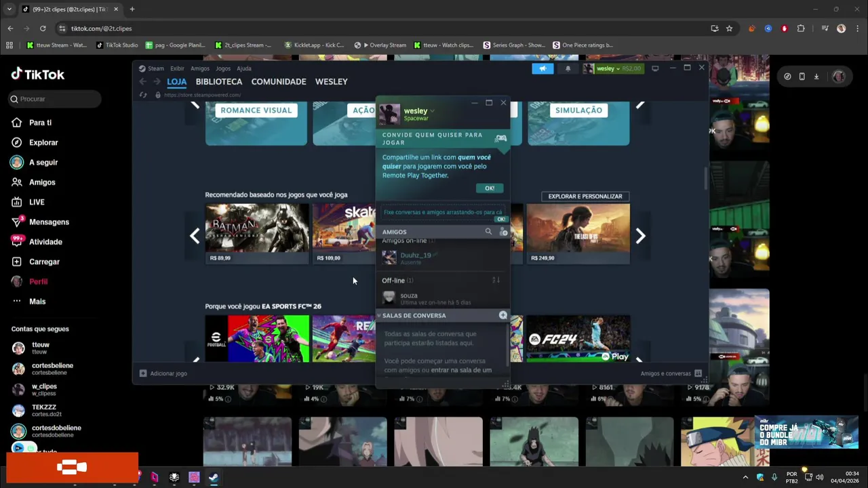This screenshot has height=488, width=868.
Task: Click the TikTok logo
Action: click(x=38, y=75)
